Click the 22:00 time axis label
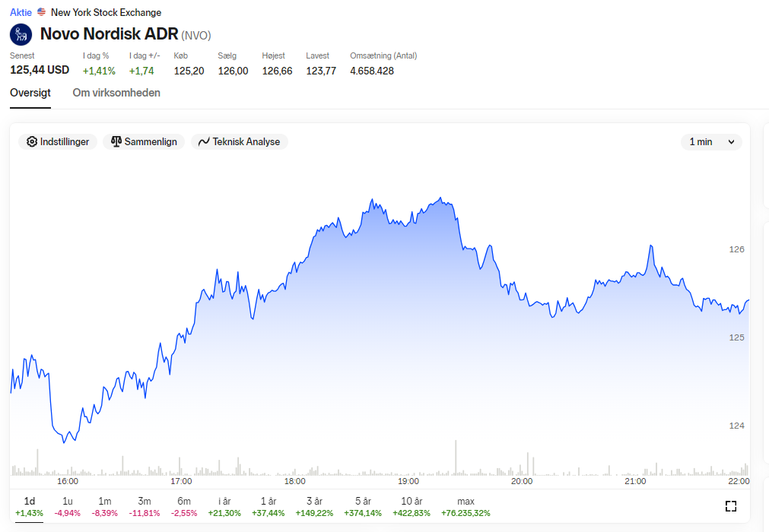The height and width of the screenshot is (532, 769). click(739, 481)
